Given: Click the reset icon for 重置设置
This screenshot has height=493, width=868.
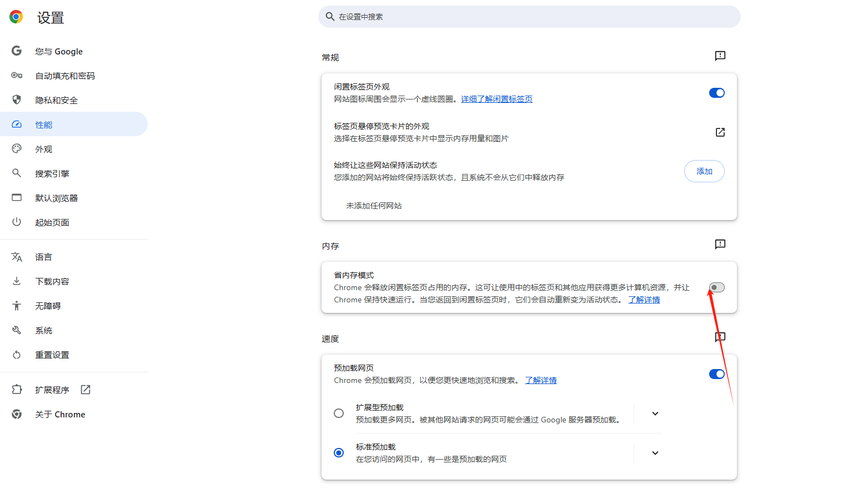Looking at the screenshot, I should 17,355.
